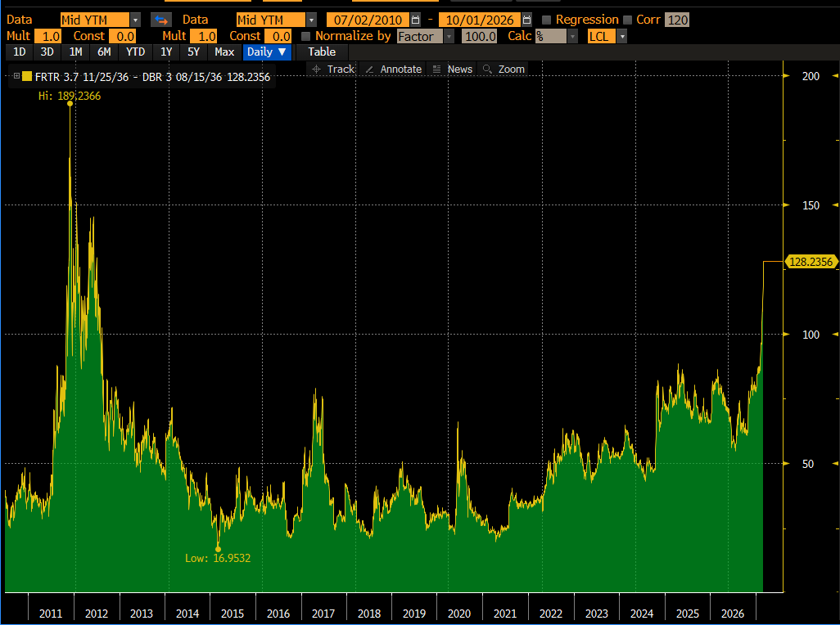Click the 50 y-axis label

[808, 464]
